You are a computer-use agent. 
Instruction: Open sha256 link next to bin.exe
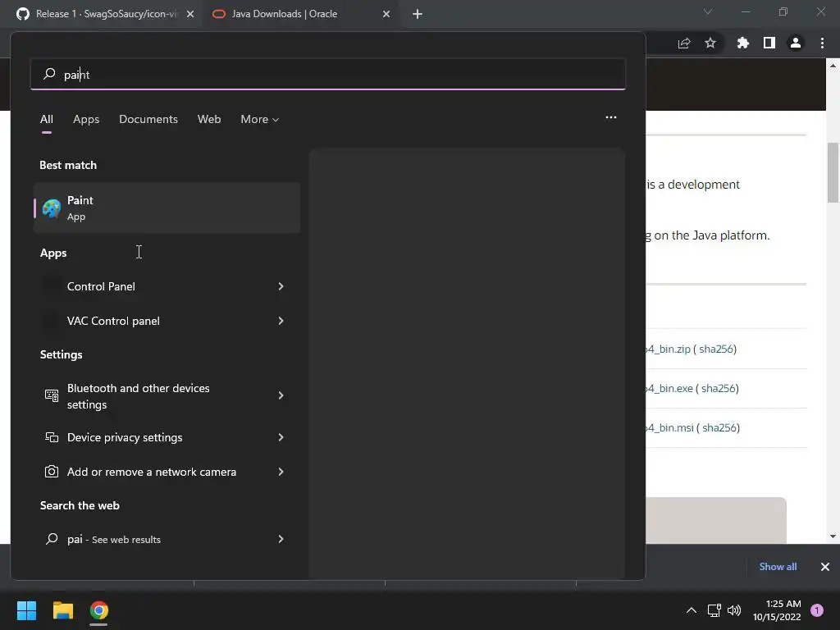click(x=719, y=388)
